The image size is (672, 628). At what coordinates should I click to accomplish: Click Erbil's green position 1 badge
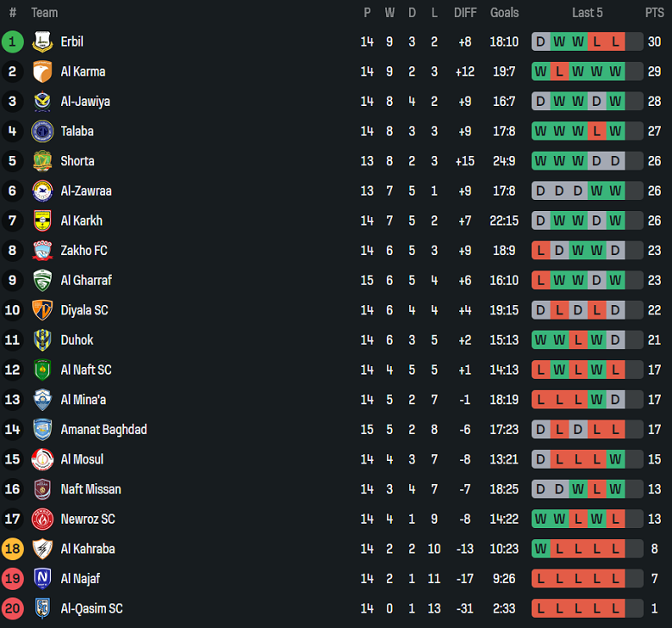pos(13,41)
